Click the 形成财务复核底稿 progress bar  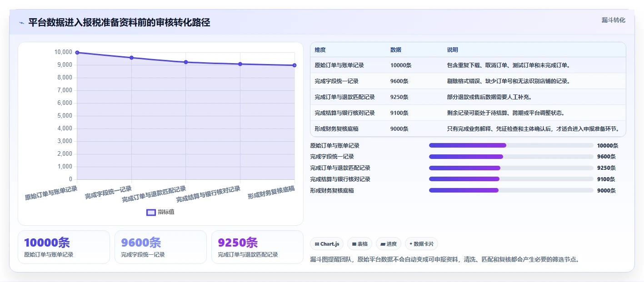coord(511,190)
